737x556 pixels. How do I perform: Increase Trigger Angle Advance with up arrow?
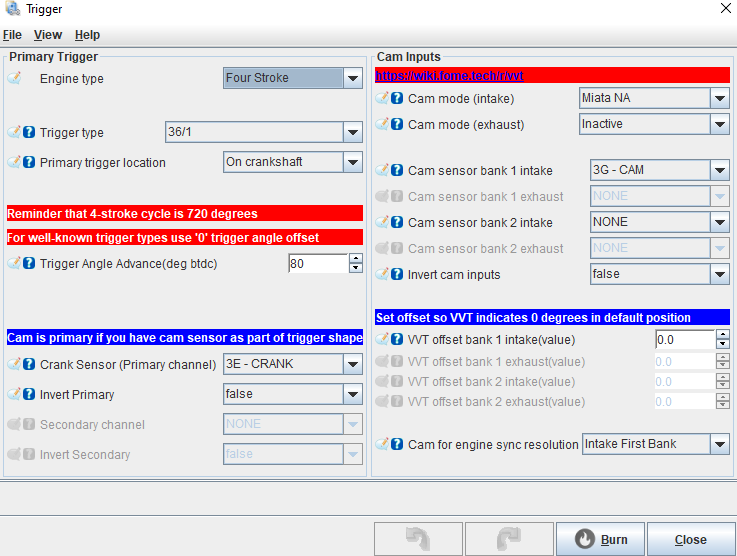coord(355,258)
